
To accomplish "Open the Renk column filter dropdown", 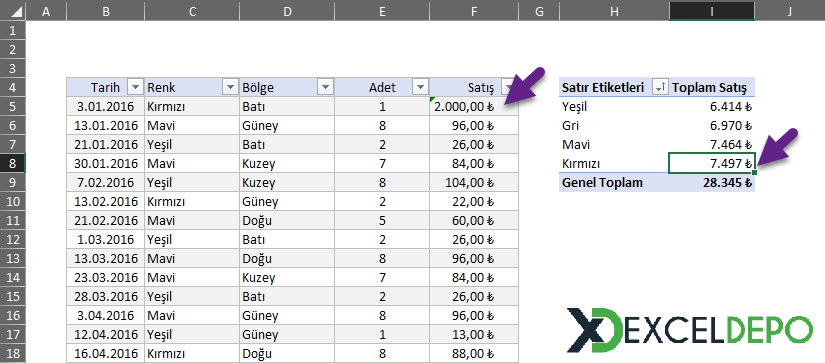I will tap(230, 87).
